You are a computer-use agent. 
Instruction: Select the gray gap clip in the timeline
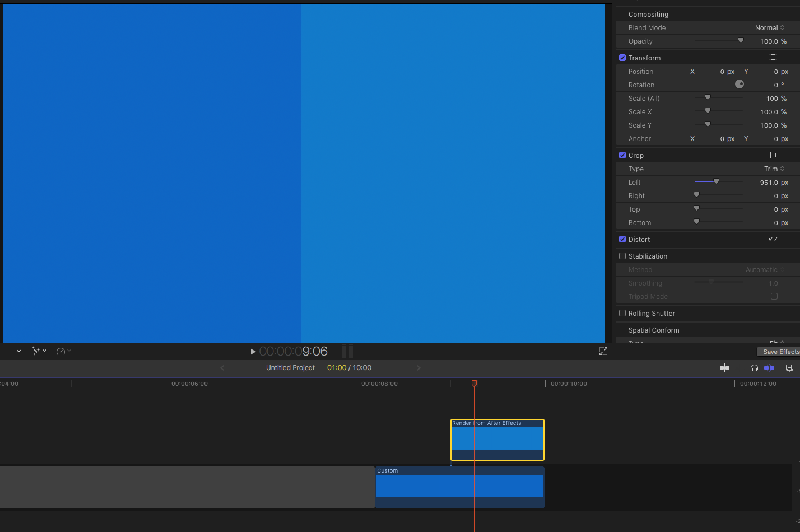187,487
